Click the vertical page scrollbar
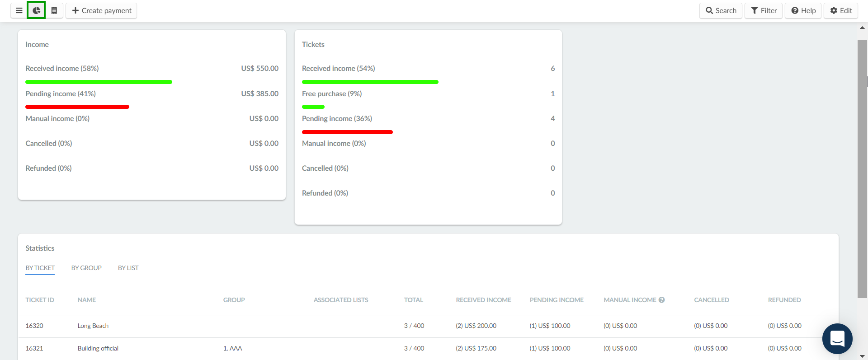 (862, 169)
